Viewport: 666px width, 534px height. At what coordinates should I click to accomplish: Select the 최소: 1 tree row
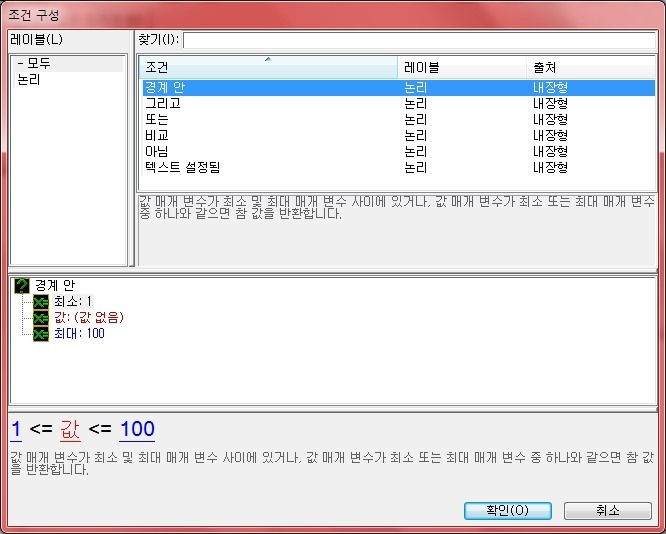click(73, 302)
